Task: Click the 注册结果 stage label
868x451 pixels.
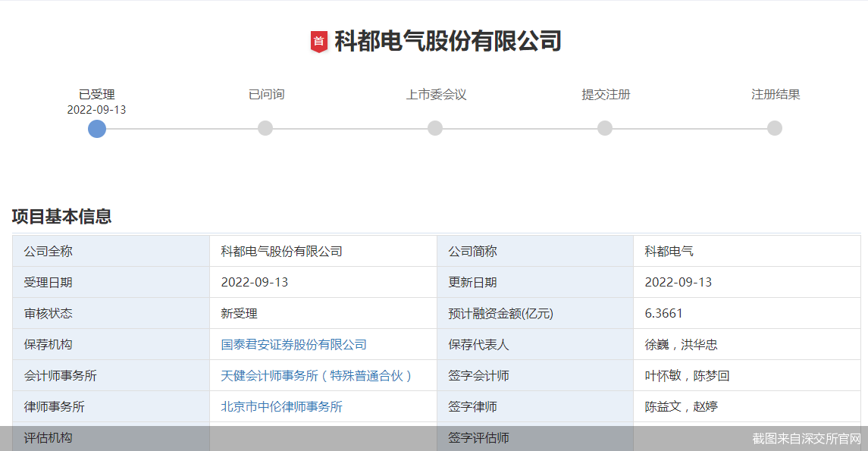Action: (776, 95)
